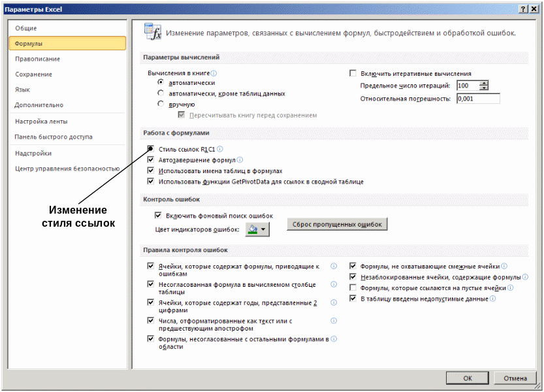Select the 'Формулы' category
Viewport: 544px width, 392px height.
(x=67, y=43)
